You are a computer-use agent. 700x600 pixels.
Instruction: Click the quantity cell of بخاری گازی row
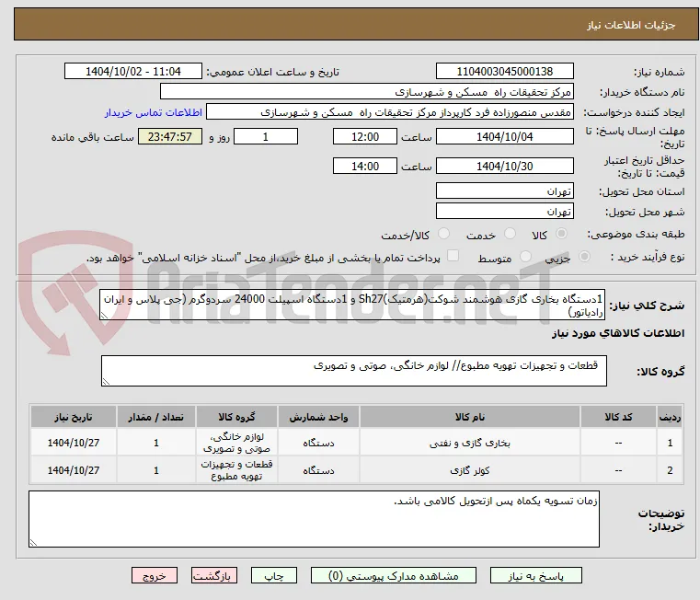click(155, 443)
